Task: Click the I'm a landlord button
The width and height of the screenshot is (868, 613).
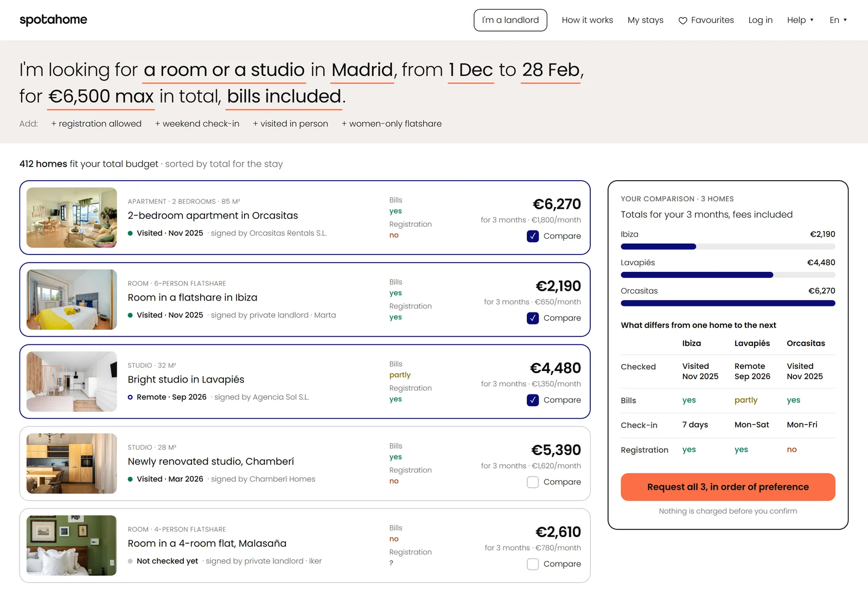Action: point(510,20)
